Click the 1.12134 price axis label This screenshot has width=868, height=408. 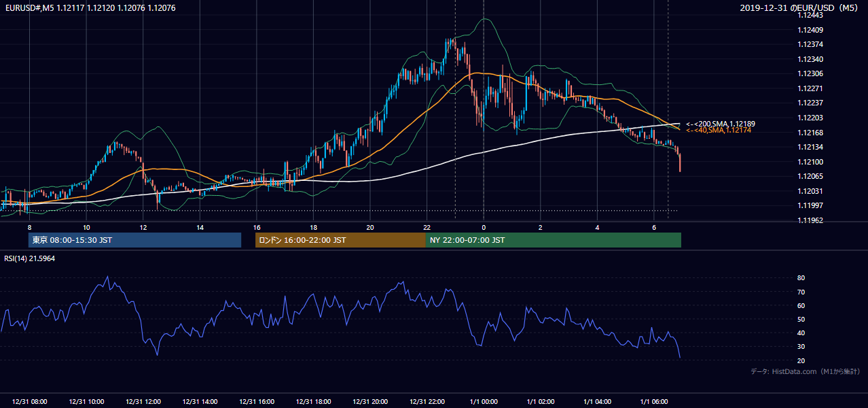810,147
